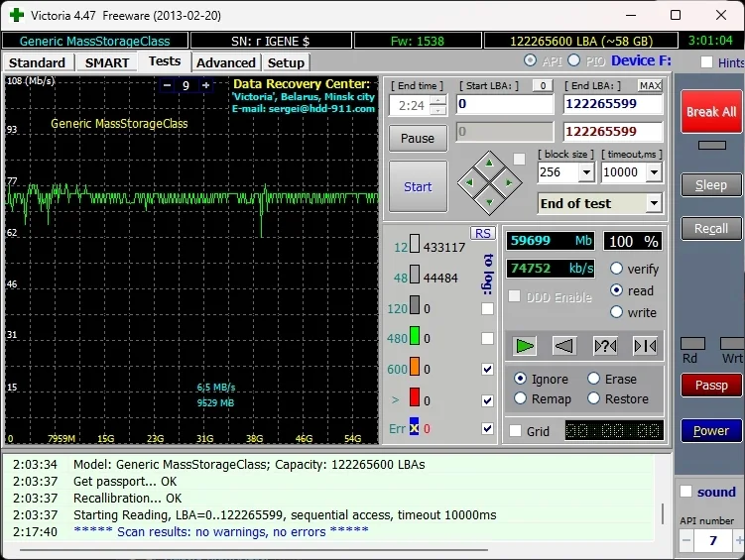Click the Pause button
745x560 pixels.
pyautogui.click(x=418, y=138)
